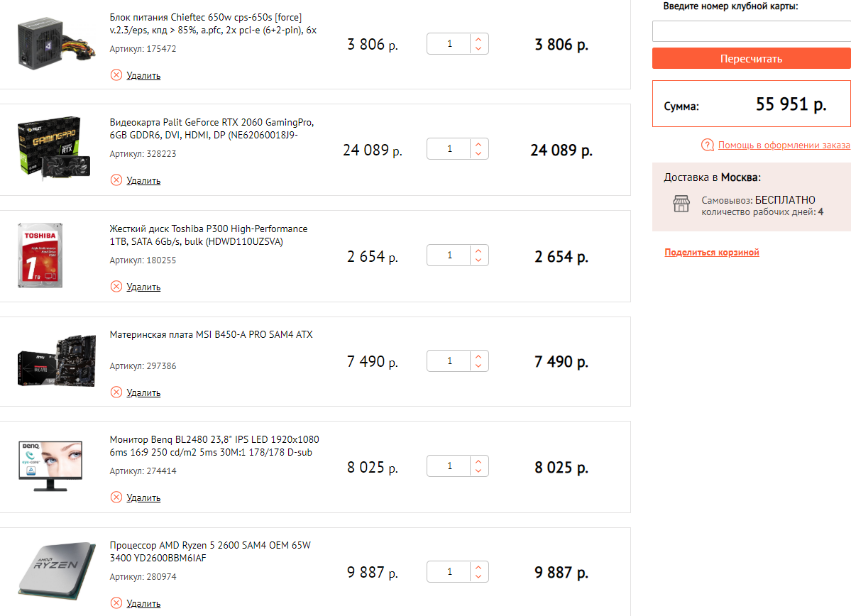Increase the Benq monitor quantity

coord(478,462)
